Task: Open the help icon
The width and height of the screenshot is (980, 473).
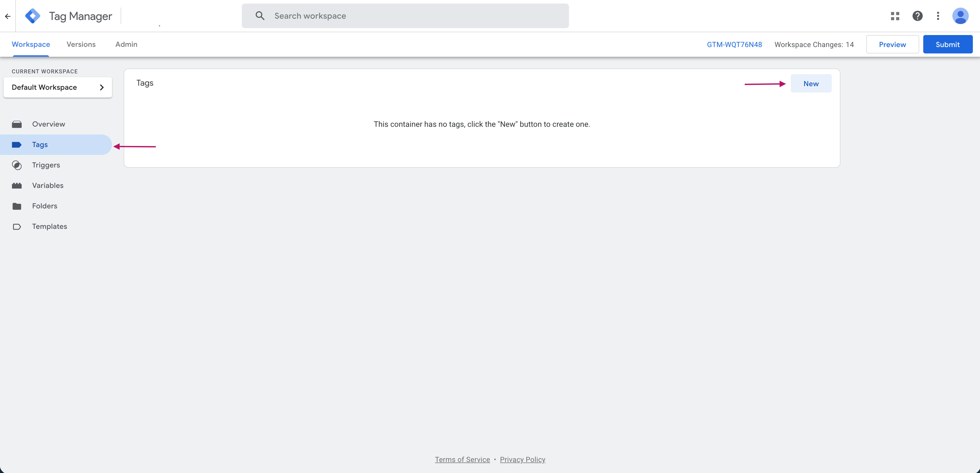Action: tap(918, 16)
